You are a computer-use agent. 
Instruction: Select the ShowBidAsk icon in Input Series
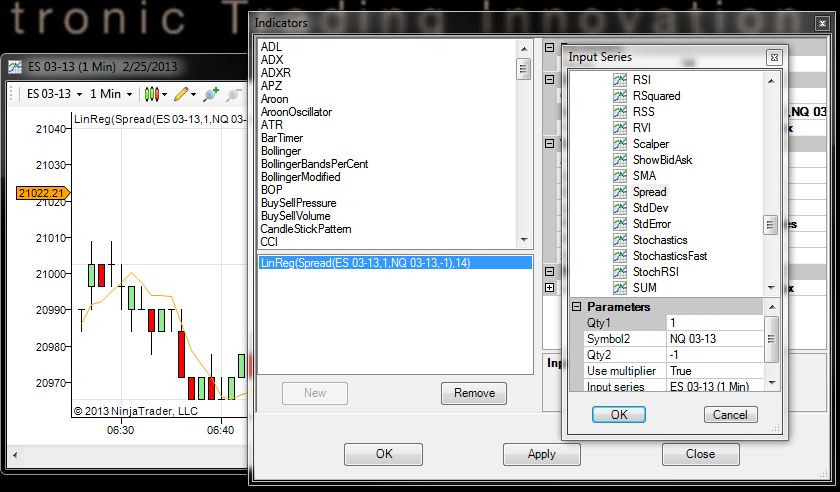click(620, 160)
